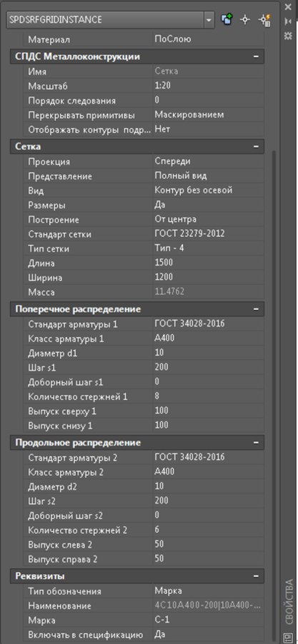Edit Выпуск сверху 1 value 100
Screen dimensions: 298x644
coord(208,410)
